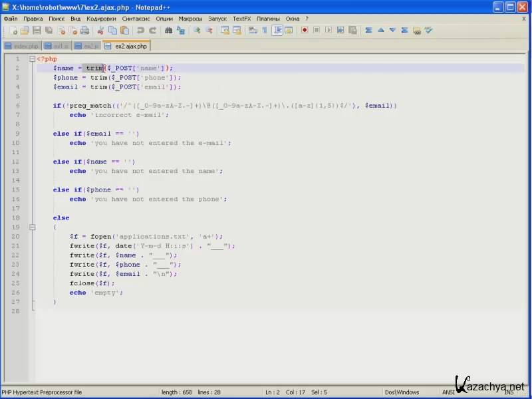Open the Синтаксис menu
The image size is (532, 399).
point(136,19)
